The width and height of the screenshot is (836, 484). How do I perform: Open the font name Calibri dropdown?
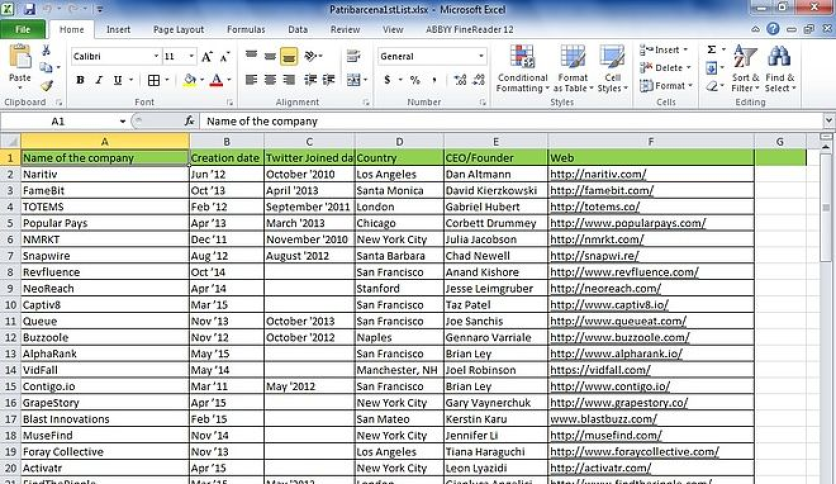[156, 56]
